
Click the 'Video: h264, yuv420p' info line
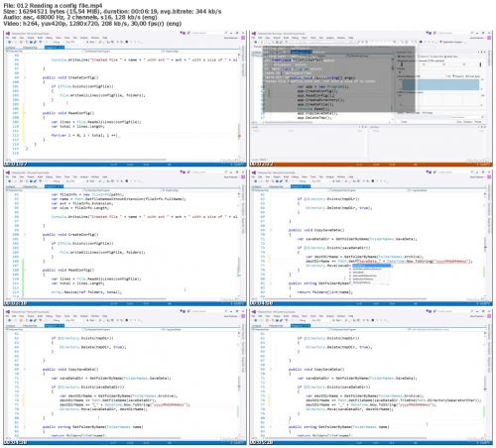click(92, 24)
